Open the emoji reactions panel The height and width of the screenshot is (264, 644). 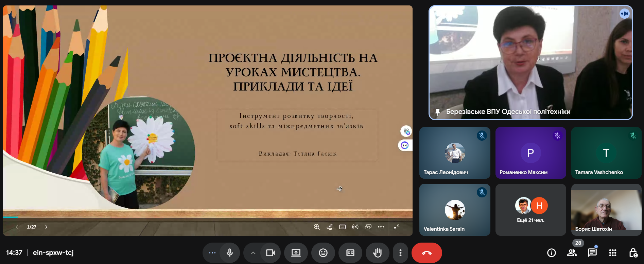pos(323,253)
